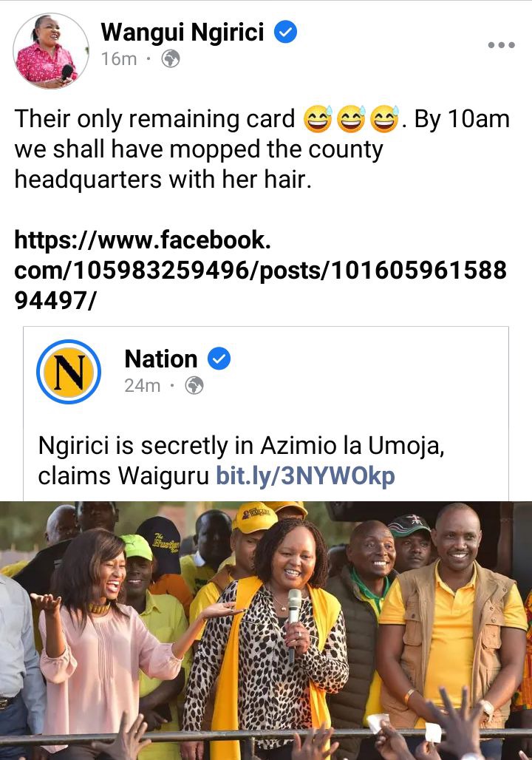Click public globe icon beside 24m
The image size is (532, 760).
pyautogui.click(x=194, y=386)
